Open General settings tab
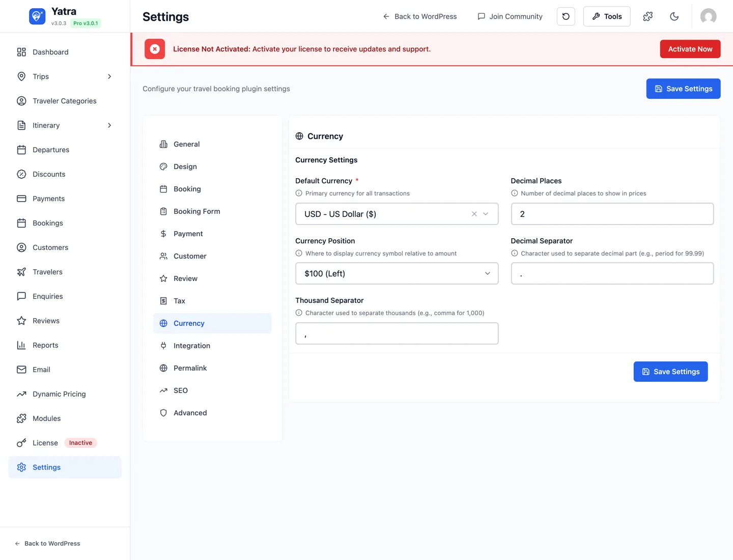Image resolution: width=733 pixels, height=560 pixels. coord(212,144)
